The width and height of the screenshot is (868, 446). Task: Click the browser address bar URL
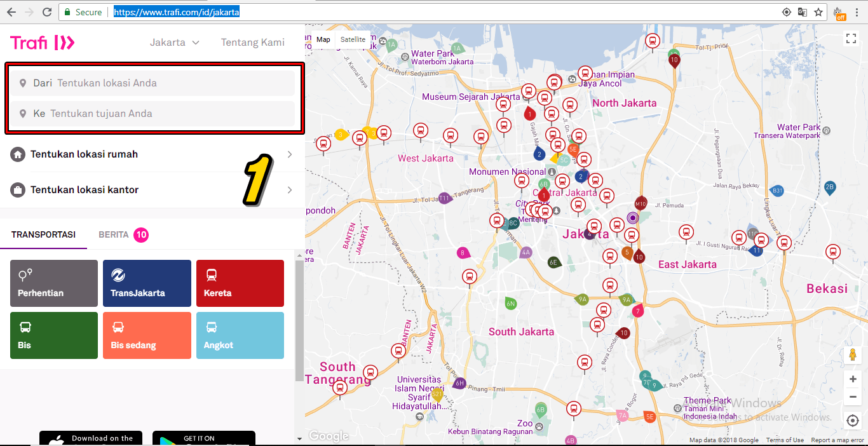coord(177,12)
